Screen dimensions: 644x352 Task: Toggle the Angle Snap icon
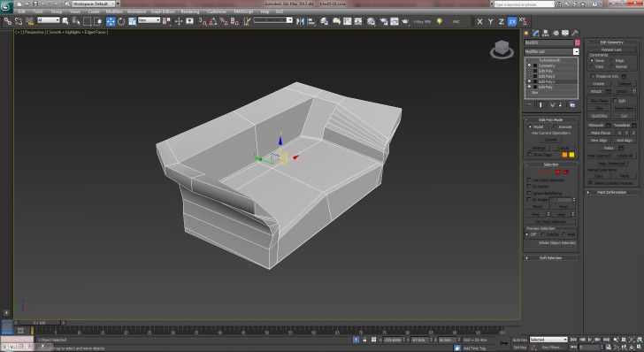(213, 21)
